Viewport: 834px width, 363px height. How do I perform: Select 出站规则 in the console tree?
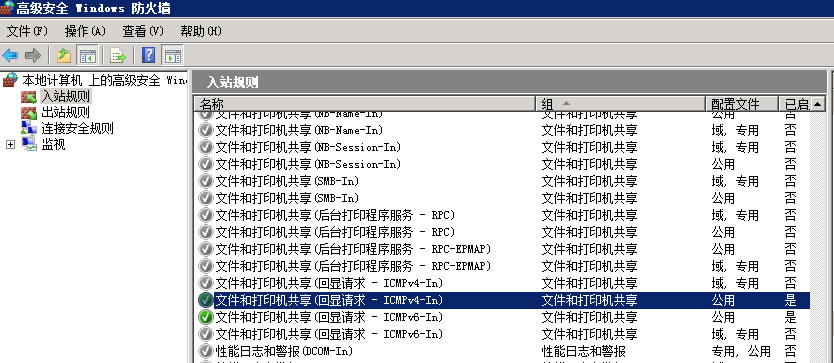(65, 112)
